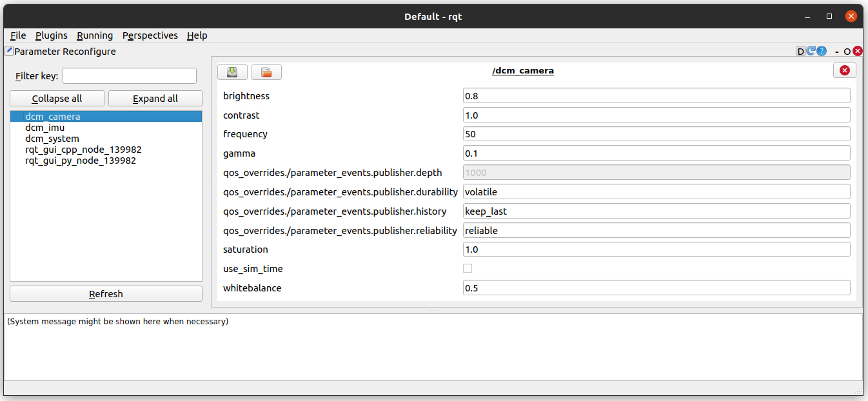Click the load parameters from file icon
Viewport: 868px width, 401px height.
coord(266,72)
